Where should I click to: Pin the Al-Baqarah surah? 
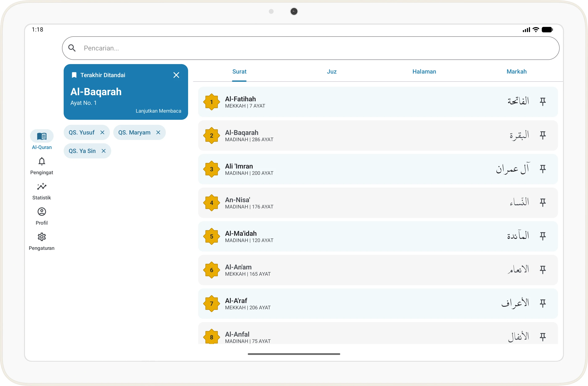click(543, 135)
